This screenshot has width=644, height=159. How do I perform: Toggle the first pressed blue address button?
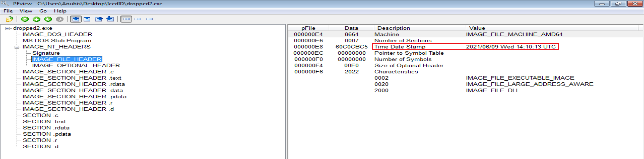(75, 19)
